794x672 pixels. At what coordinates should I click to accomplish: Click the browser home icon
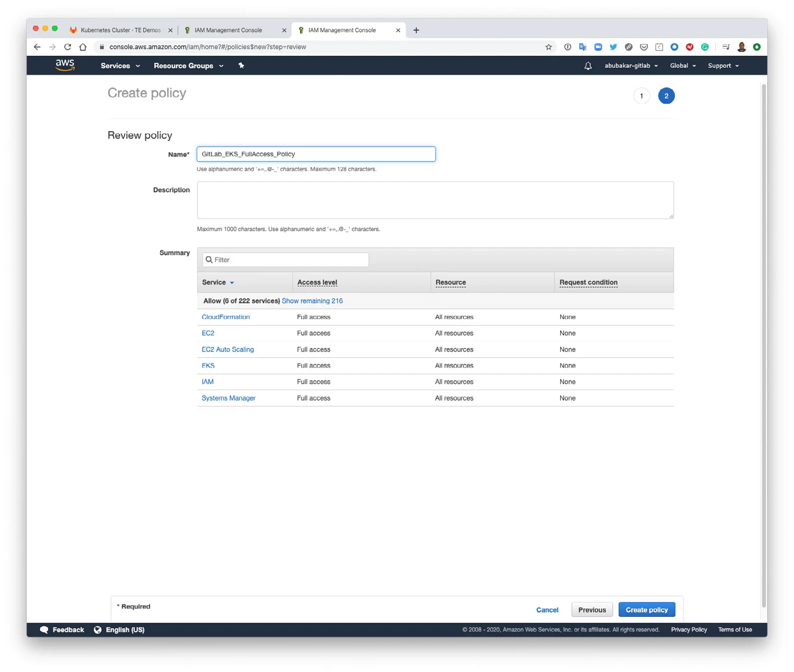[x=83, y=47]
